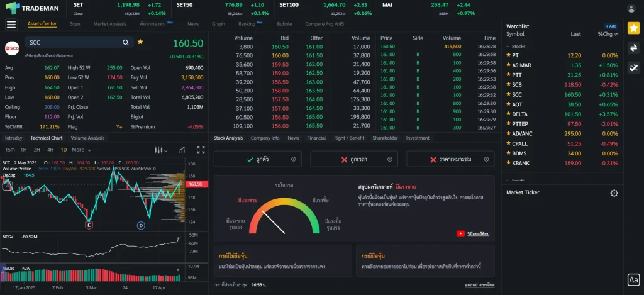Open the hamburger menu
This screenshot has width=644, height=295.
(x=11, y=25)
